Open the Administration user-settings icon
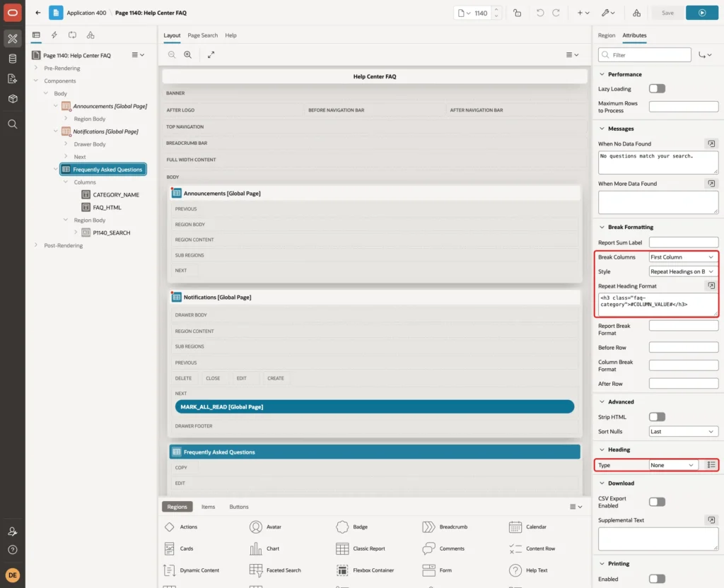Image resolution: width=724 pixels, height=588 pixels. click(13, 531)
